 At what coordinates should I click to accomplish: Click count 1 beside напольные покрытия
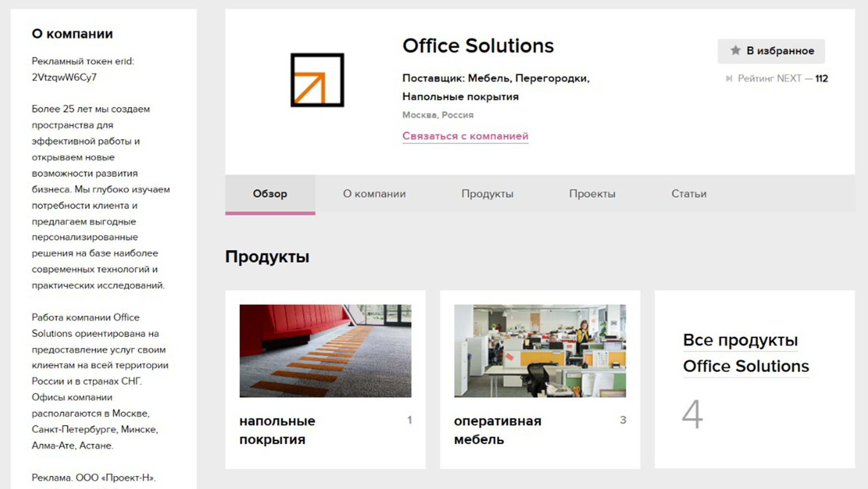[409, 420]
